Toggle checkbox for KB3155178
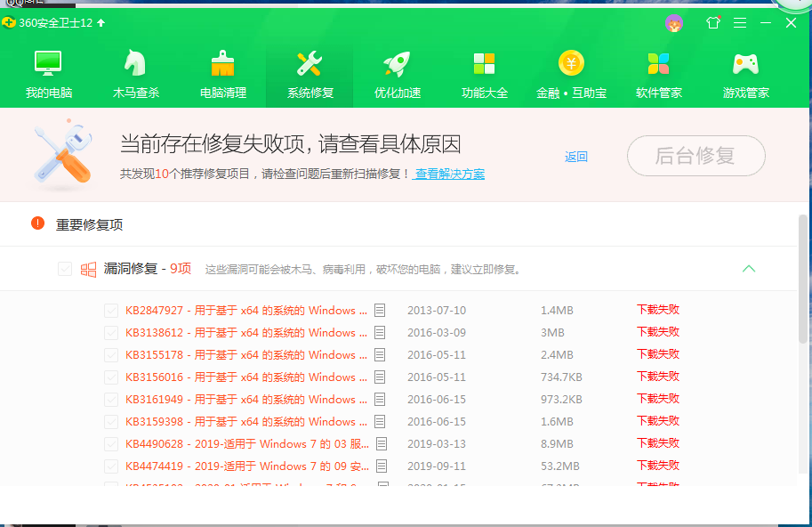812x527 pixels. click(111, 355)
